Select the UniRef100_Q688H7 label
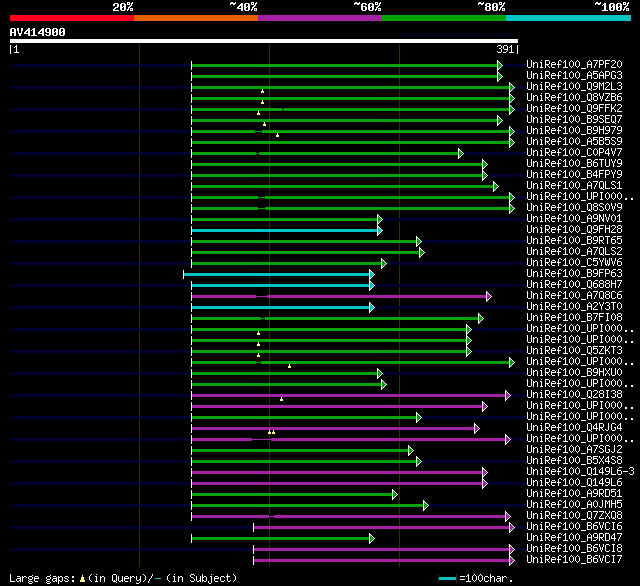The width and height of the screenshot is (640, 586). (574, 285)
